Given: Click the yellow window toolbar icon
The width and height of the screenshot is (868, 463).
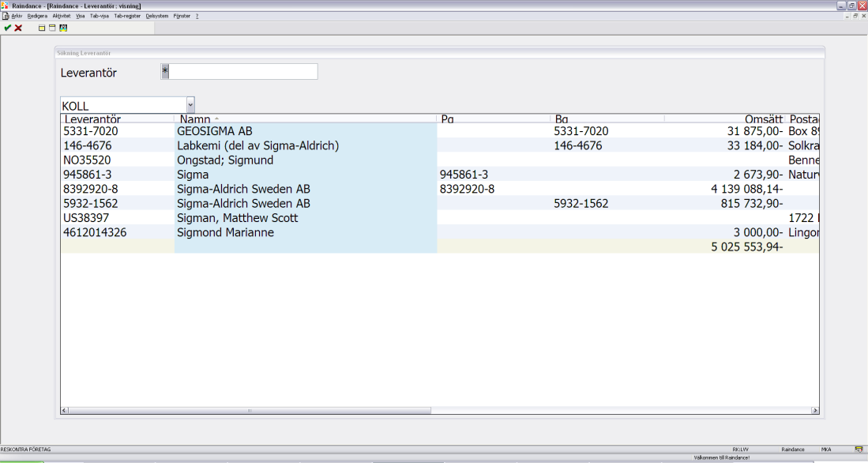Looking at the screenshot, I should coord(42,28).
